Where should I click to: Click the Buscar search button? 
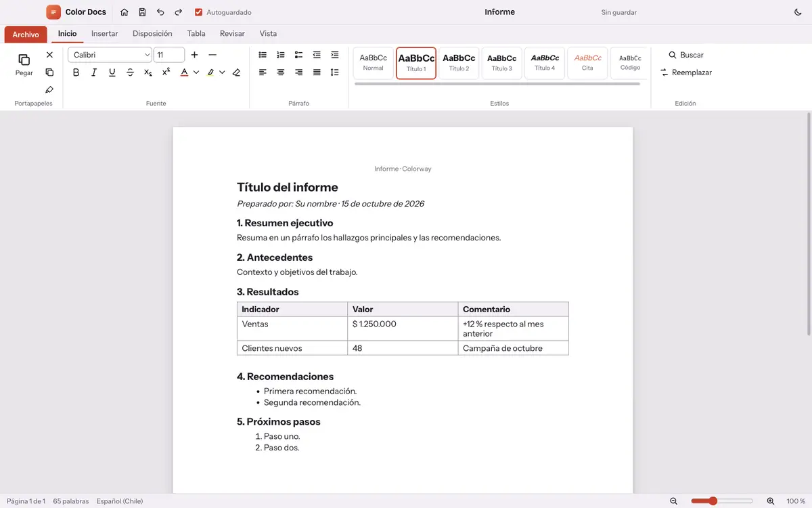point(686,55)
